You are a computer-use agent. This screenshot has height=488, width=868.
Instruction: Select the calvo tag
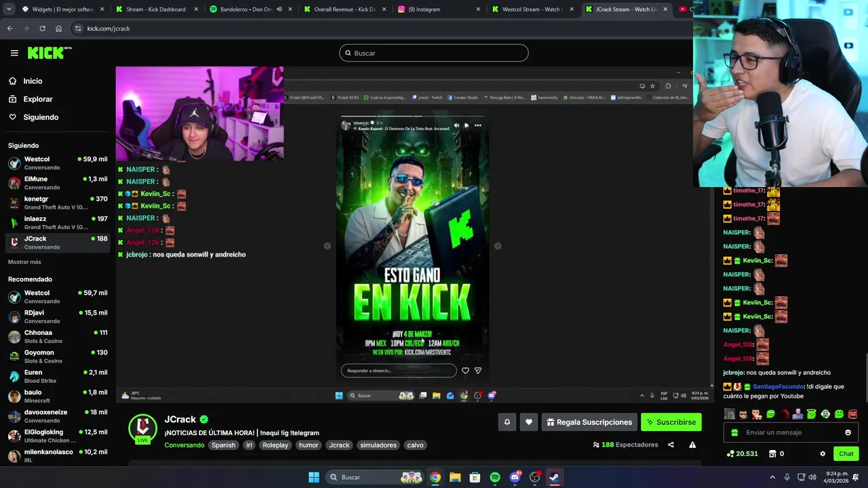415,445
